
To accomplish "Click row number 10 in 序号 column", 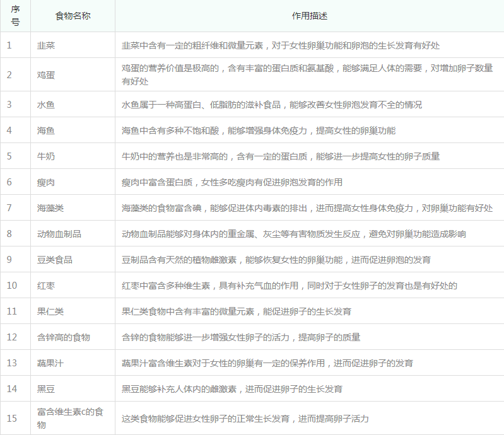I will pos(12,286).
